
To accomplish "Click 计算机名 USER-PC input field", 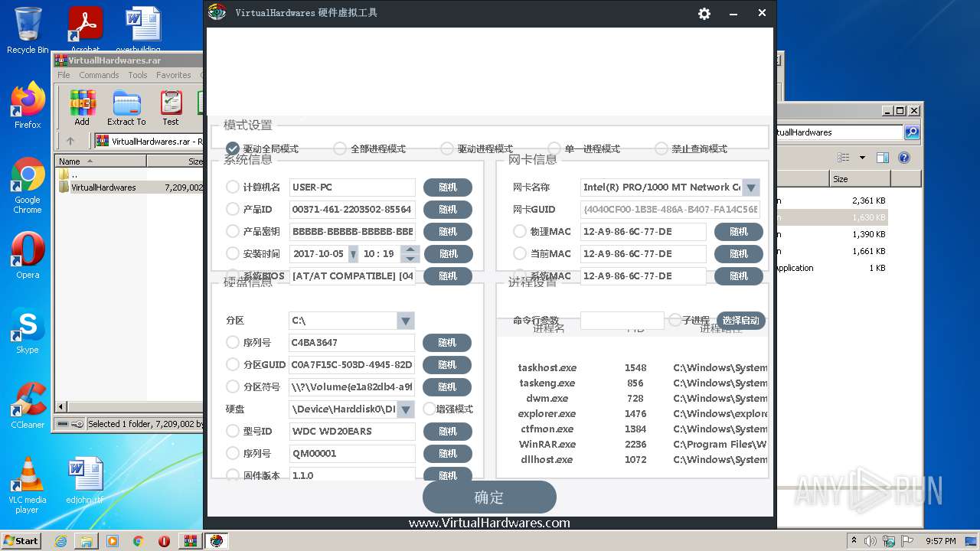I will 352,187.
